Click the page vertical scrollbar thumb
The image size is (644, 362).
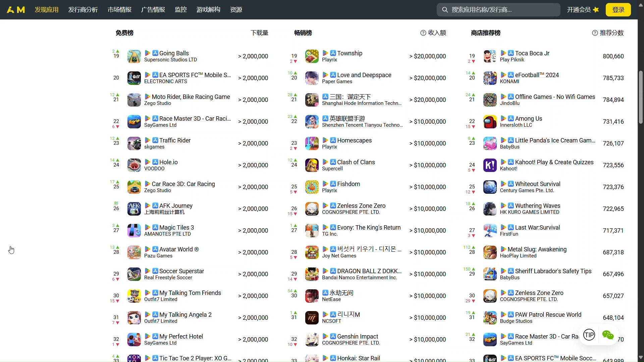(x=641, y=97)
